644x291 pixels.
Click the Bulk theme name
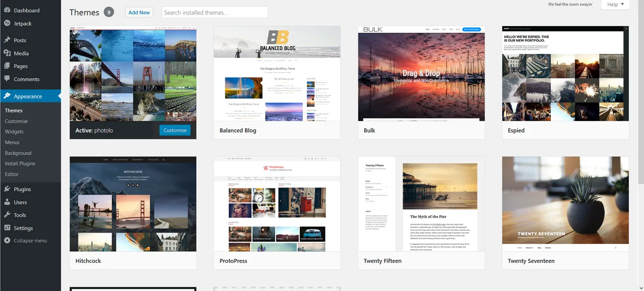click(x=369, y=131)
